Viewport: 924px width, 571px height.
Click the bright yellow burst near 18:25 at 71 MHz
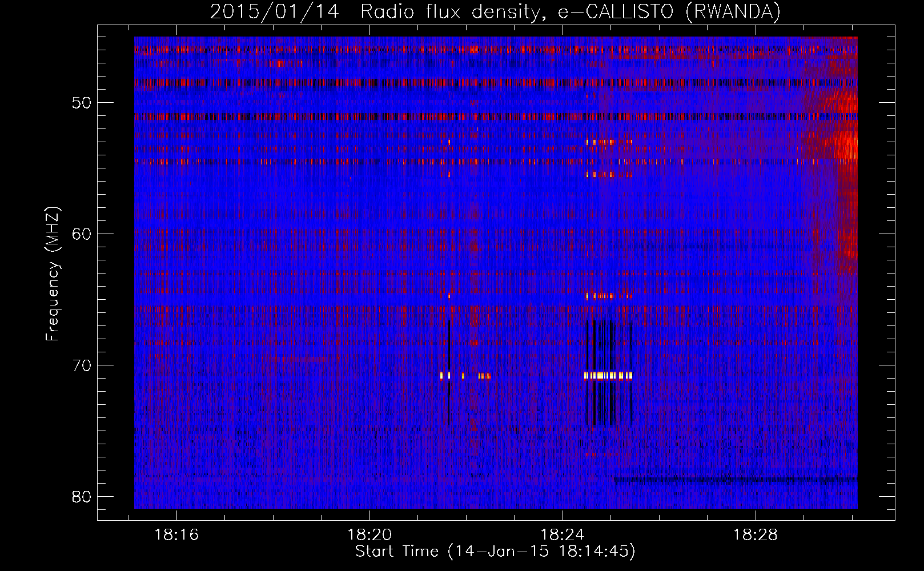point(608,376)
